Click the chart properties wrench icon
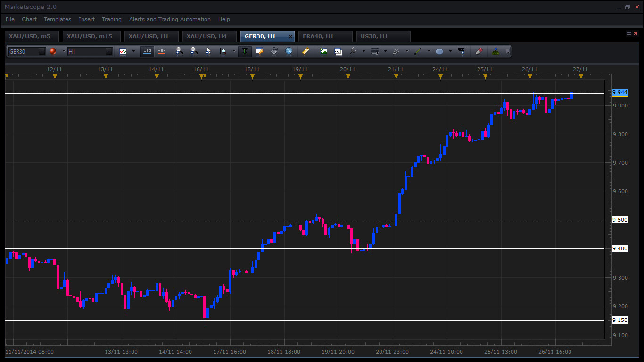Viewport: 644px width, 362px height. 259,51
